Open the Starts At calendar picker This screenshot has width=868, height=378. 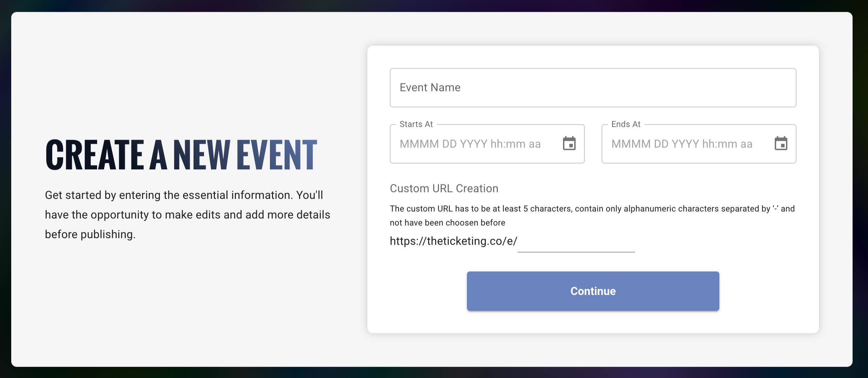point(569,143)
